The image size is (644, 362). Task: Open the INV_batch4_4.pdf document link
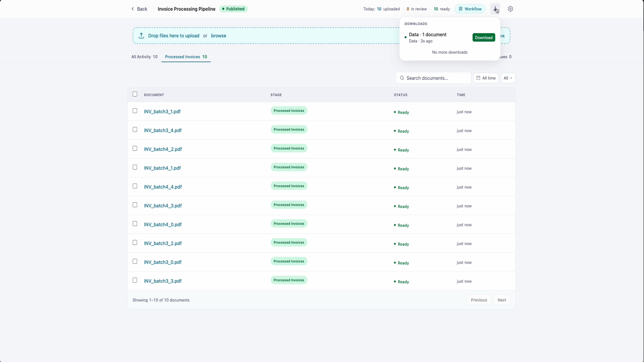pos(163,187)
